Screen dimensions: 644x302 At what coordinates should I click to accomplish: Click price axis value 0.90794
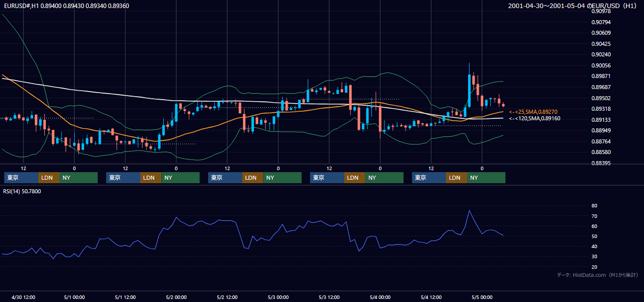[x=601, y=22]
